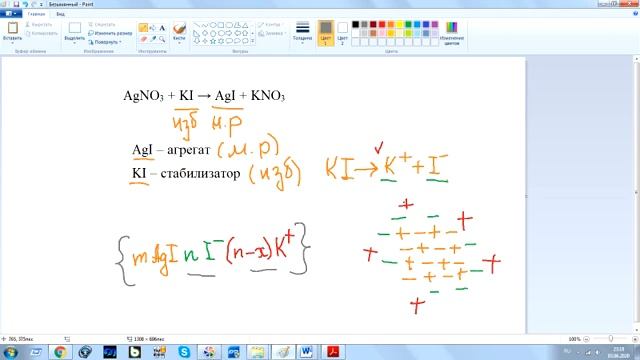Image resolution: width=640 pixels, height=360 pixels.
Task: Click the Paste clipboard icon
Action: click(13, 28)
